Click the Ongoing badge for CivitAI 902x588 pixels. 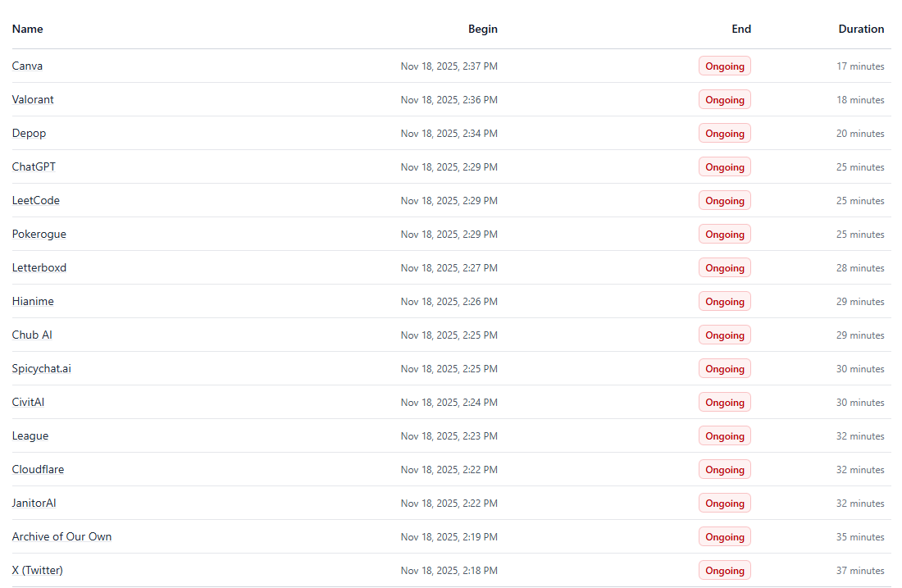tap(725, 402)
